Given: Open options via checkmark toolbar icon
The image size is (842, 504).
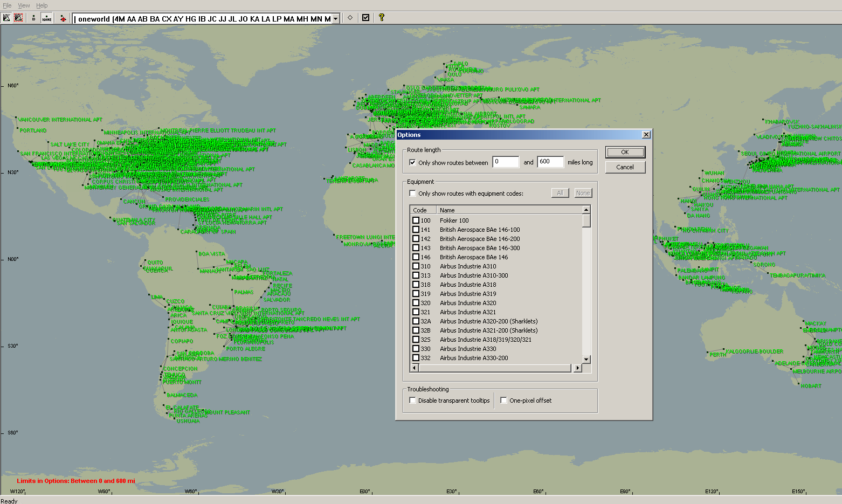Looking at the screenshot, I should coord(365,18).
